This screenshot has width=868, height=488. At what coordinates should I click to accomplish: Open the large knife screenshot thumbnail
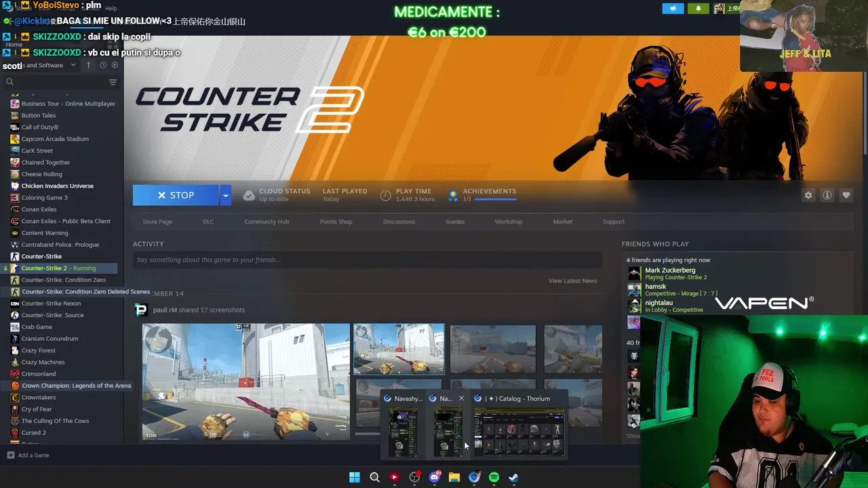tap(245, 382)
